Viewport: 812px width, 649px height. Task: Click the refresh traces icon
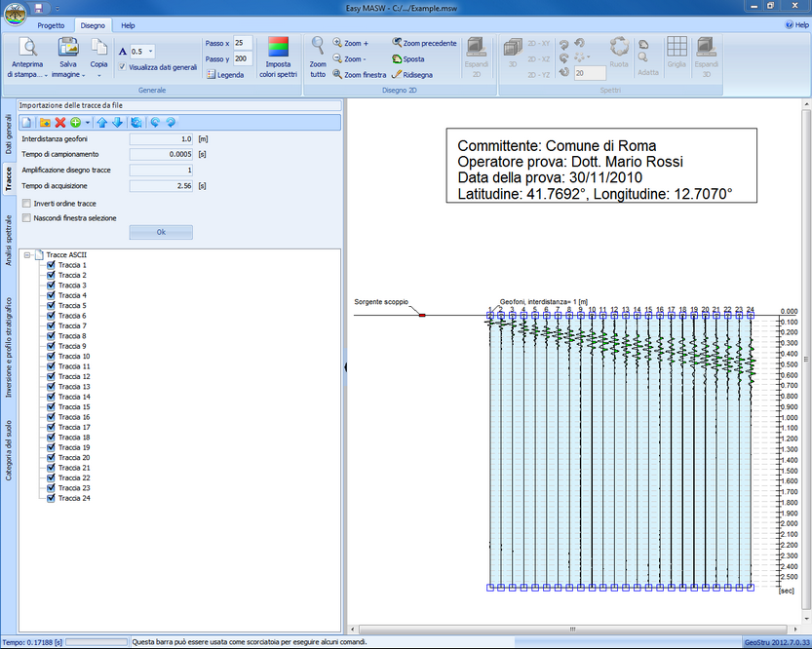coord(136,123)
